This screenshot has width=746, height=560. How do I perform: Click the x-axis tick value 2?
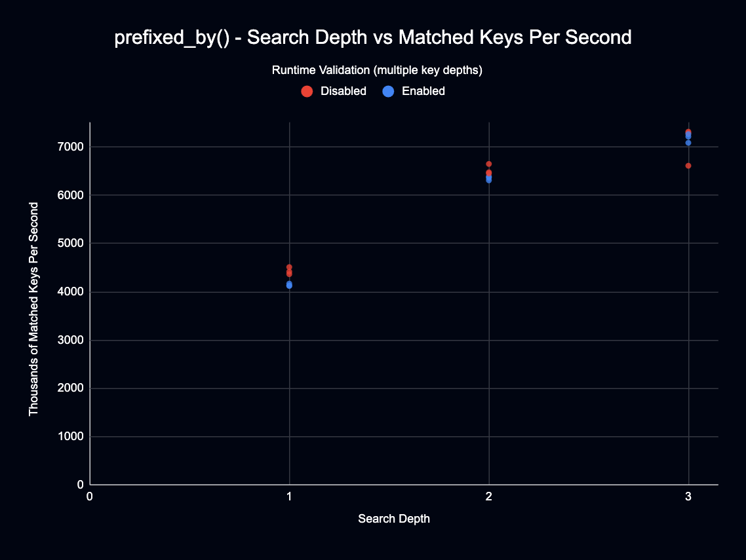point(488,497)
